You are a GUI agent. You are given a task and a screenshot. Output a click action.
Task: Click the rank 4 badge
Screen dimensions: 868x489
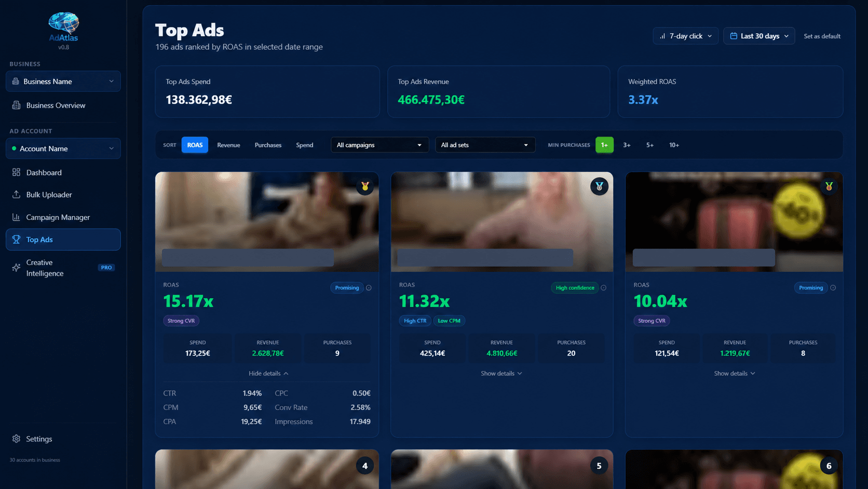coord(365,466)
